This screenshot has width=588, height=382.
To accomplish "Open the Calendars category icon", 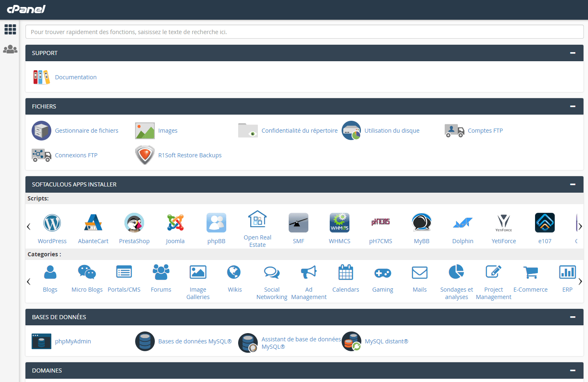I will click(x=346, y=272).
